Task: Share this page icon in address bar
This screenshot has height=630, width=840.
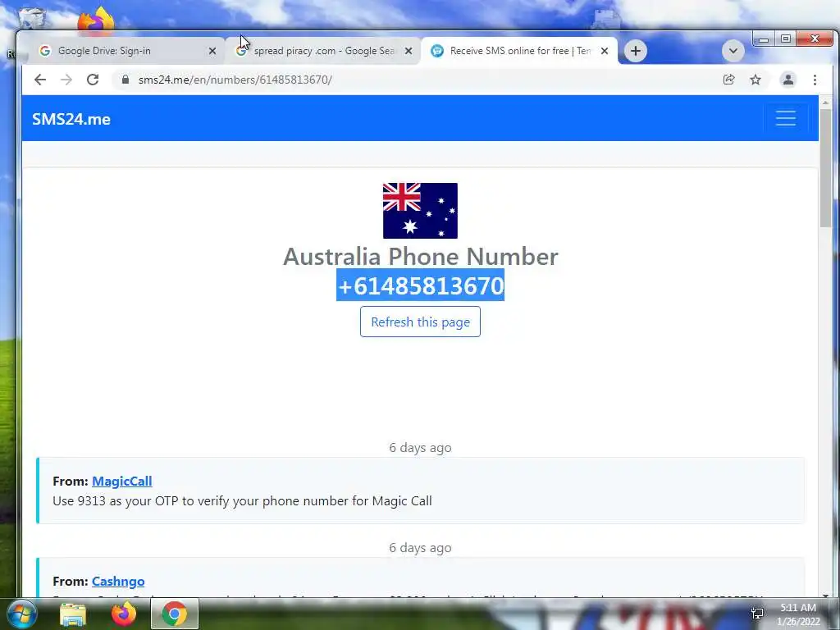Action: click(x=728, y=80)
